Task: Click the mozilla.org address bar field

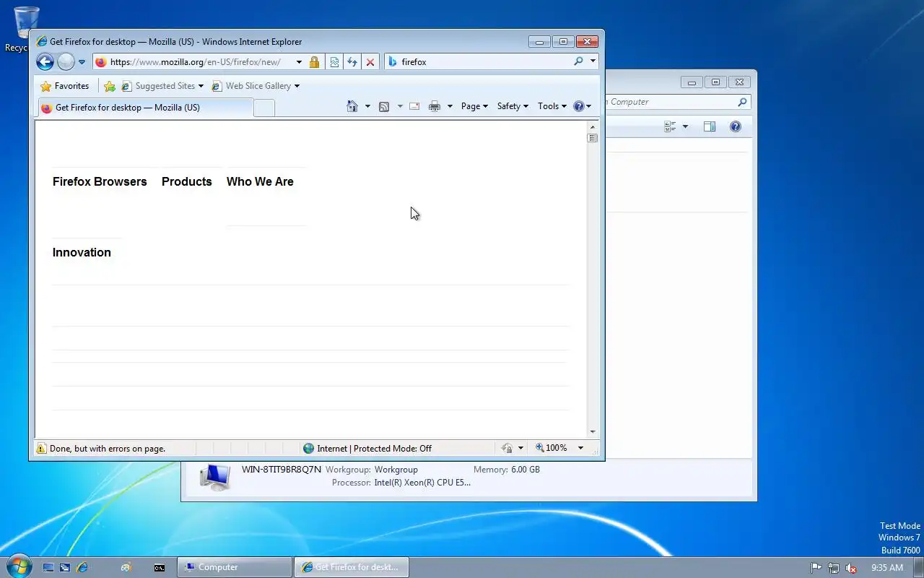Action: [193, 62]
